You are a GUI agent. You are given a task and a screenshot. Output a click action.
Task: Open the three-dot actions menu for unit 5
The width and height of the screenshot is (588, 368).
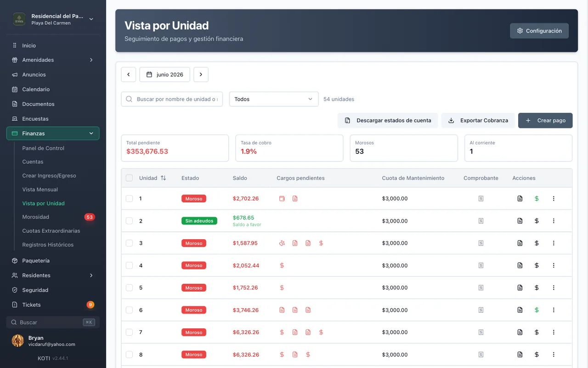click(554, 287)
